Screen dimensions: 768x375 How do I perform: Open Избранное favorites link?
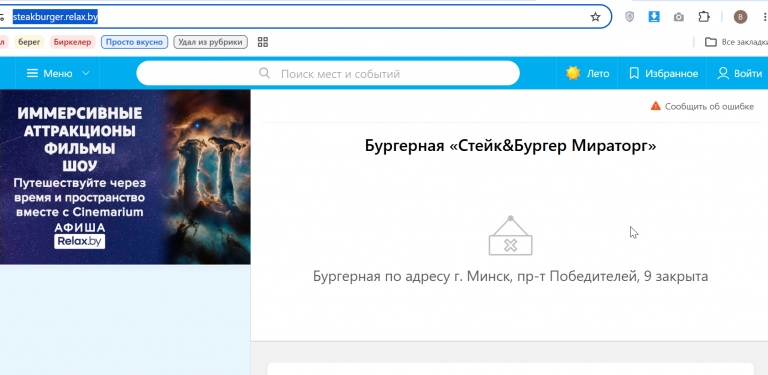(672, 73)
